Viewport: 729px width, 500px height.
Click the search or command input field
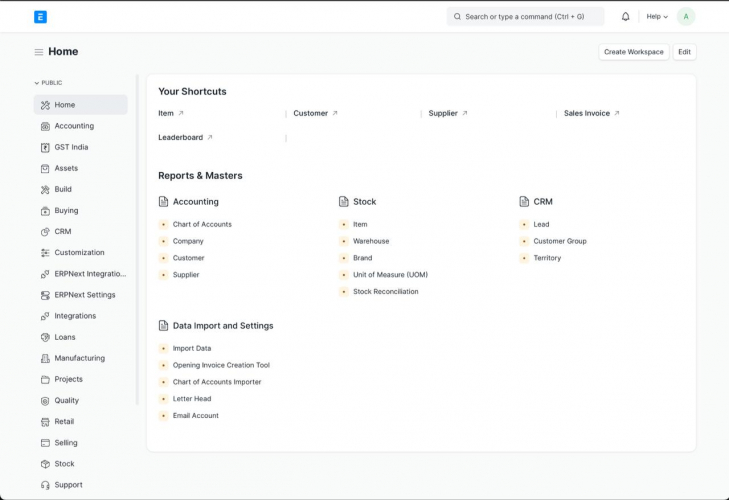click(x=526, y=17)
